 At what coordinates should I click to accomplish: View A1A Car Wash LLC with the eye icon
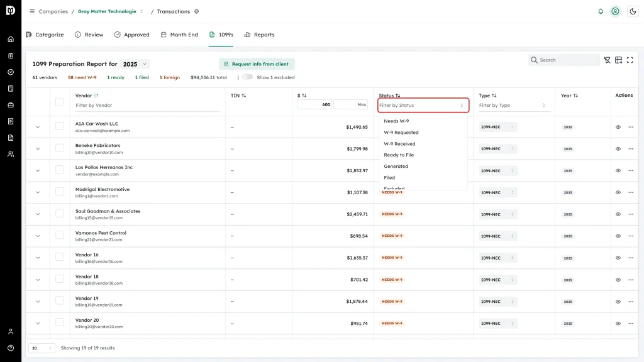tap(618, 127)
